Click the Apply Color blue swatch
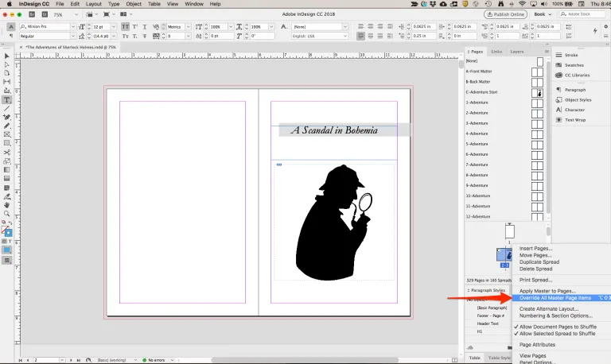611x364 pixels. pos(6,250)
